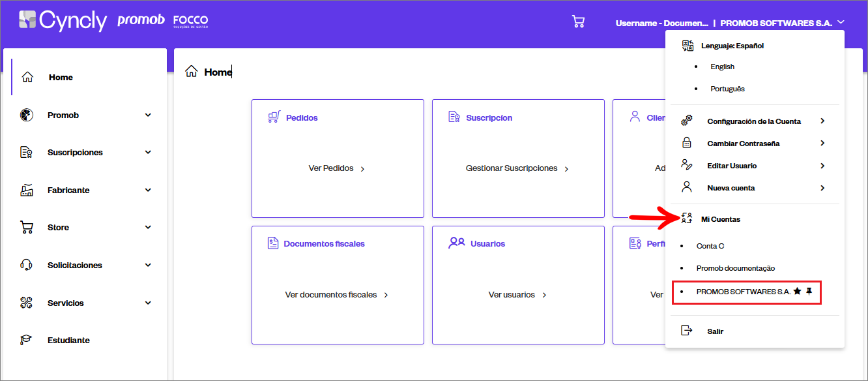Click the Estudiante graduation cap icon
Image resolution: width=868 pixels, height=381 pixels.
[27, 340]
